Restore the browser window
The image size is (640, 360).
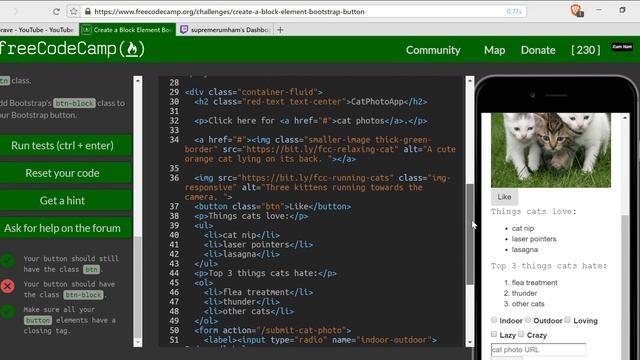(622, 10)
